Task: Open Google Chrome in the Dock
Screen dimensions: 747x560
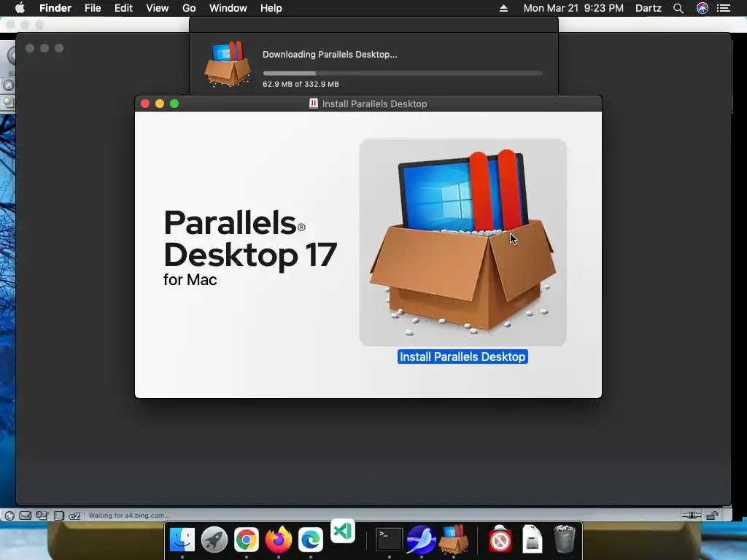Action: pyautogui.click(x=247, y=540)
